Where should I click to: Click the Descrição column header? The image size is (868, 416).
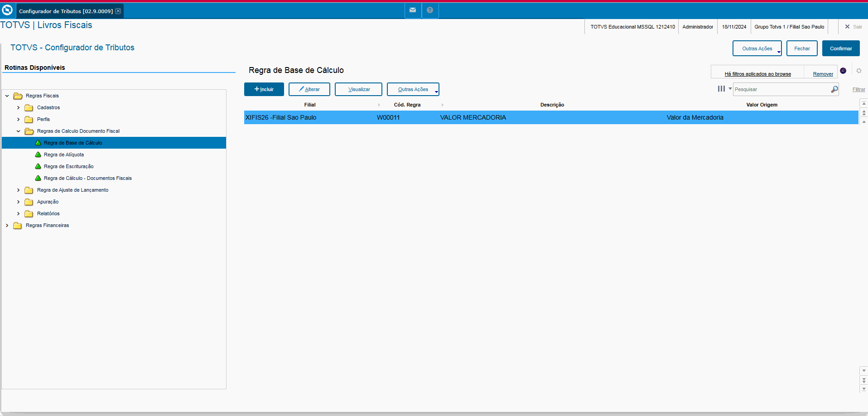tap(552, 105)
